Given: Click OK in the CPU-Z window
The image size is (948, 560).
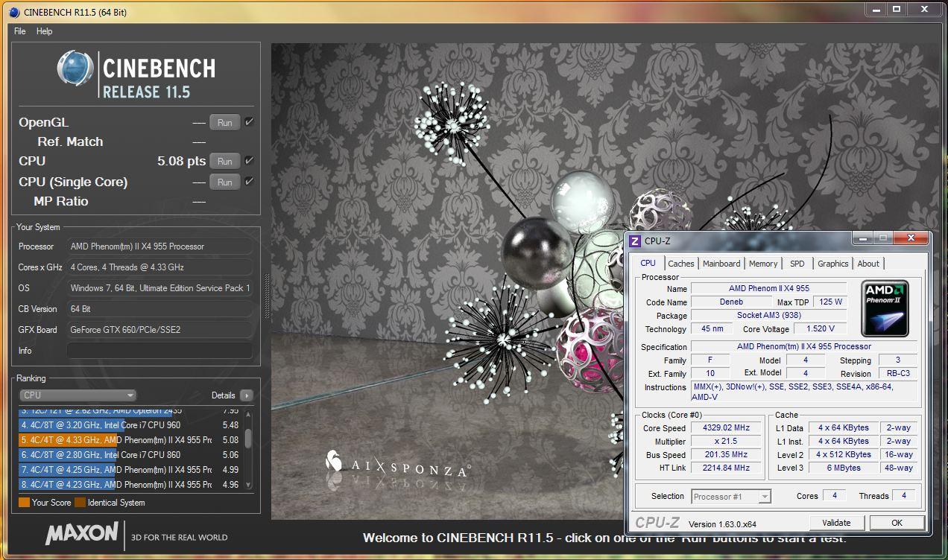Looking at the screenshot, I should [x=897, y=523].
